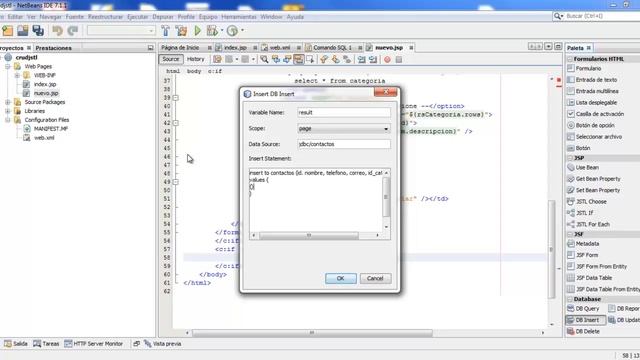Select Botón de opción palette item

click(x=591, y=125)
